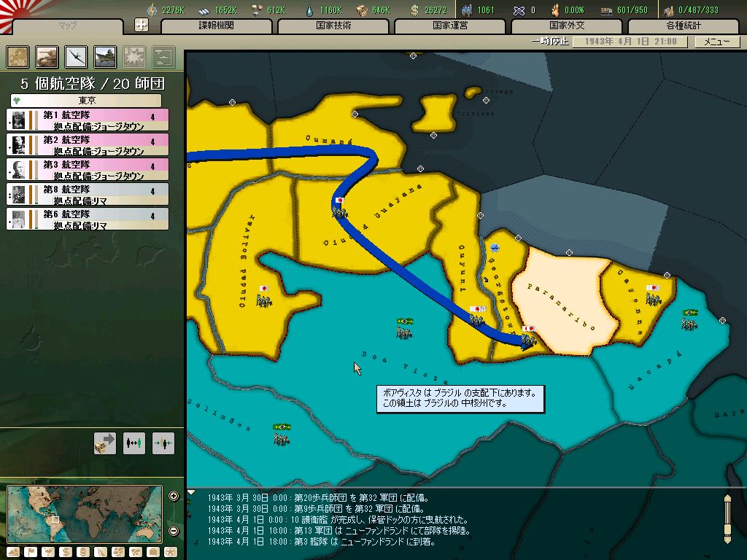This screenshot has width=747, height=560.
Task: Click the energy lightning icon in top bar
Action: [152, 10]
